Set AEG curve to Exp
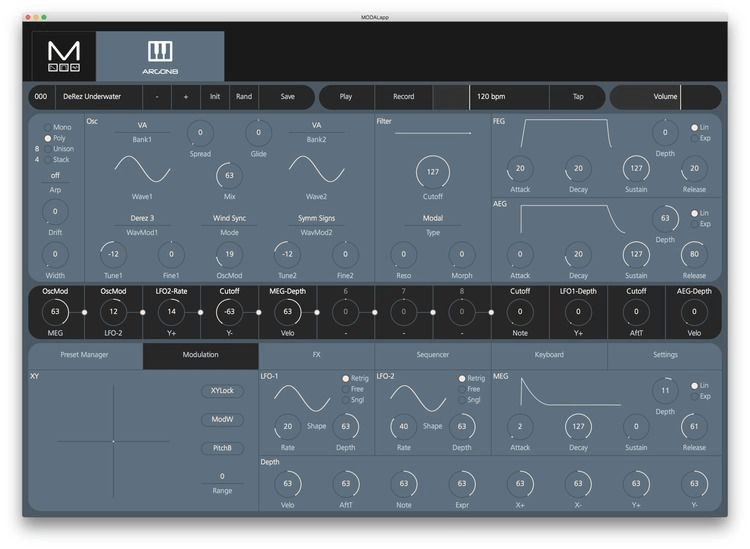This screenshot has width=750, height=549. coord(696,224)
